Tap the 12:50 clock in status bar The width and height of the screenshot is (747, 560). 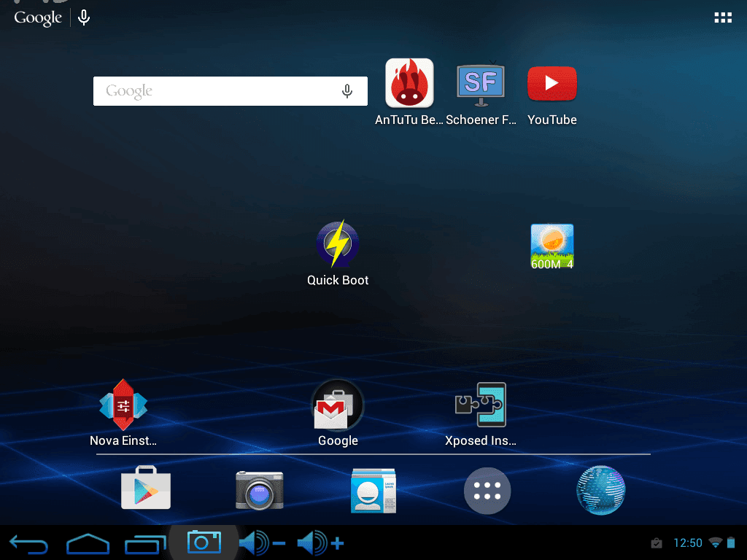point(687,542)
